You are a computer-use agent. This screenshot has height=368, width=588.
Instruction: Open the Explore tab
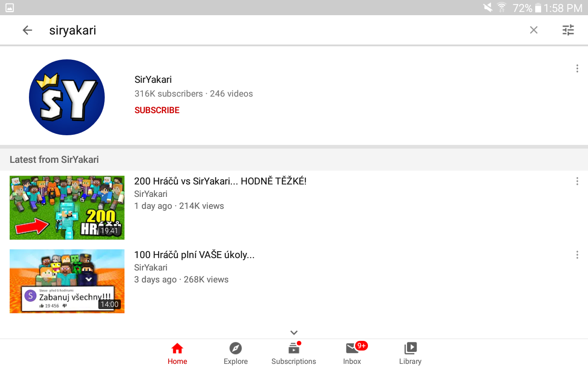[236, 354]
